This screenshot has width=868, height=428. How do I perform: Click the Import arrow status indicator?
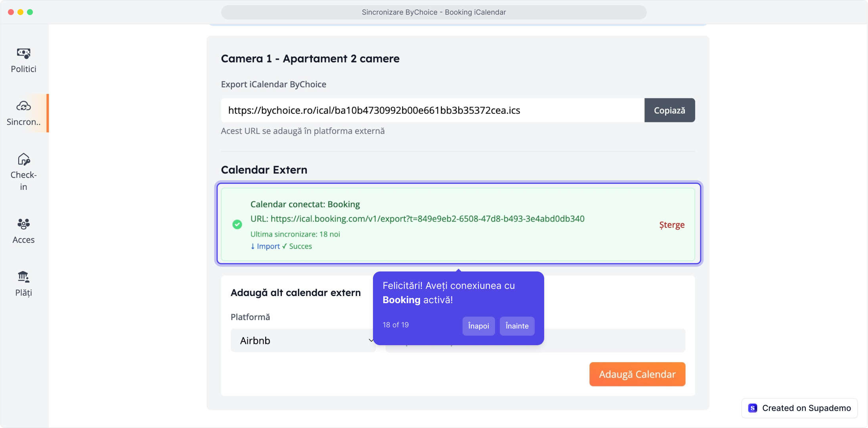[x=265, y=246]
